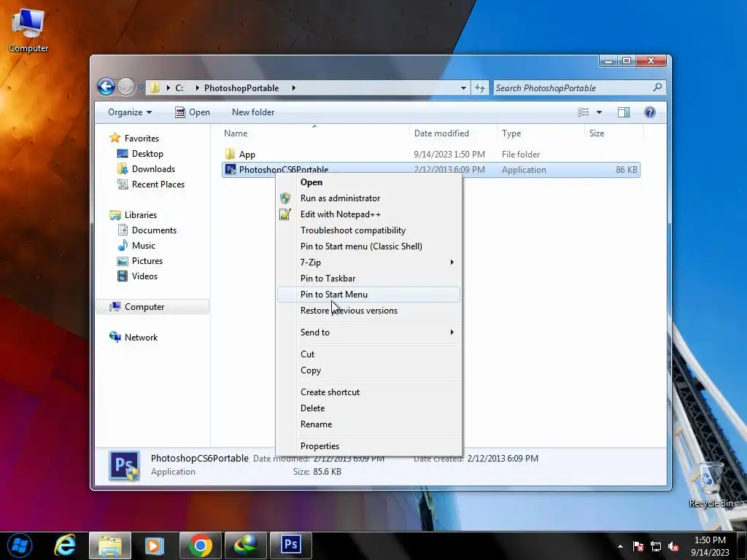Click the change view icon
This screenshot has height=560, width=747.
point(583,112)
